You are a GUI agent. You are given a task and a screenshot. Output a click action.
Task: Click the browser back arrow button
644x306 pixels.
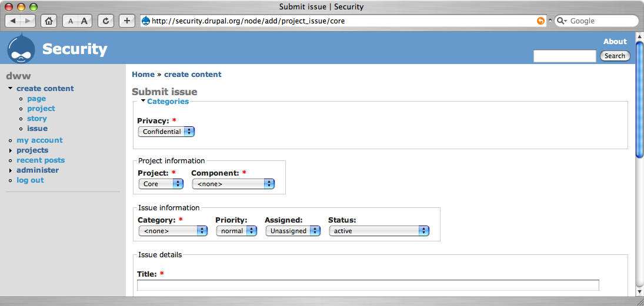[x=13, y=21]
